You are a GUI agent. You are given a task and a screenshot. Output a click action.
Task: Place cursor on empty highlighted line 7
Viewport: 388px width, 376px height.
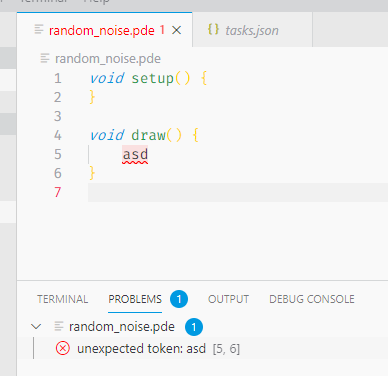tap(238, 192)
